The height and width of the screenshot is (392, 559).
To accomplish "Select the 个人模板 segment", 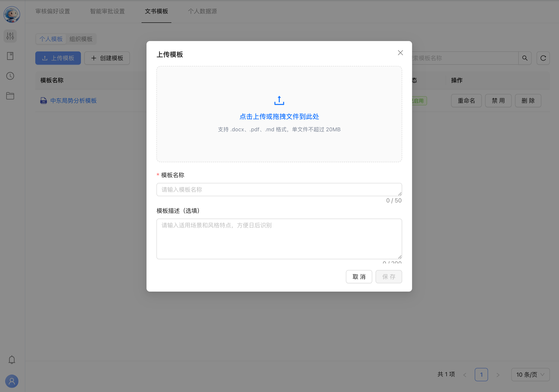I will (51, 39).
